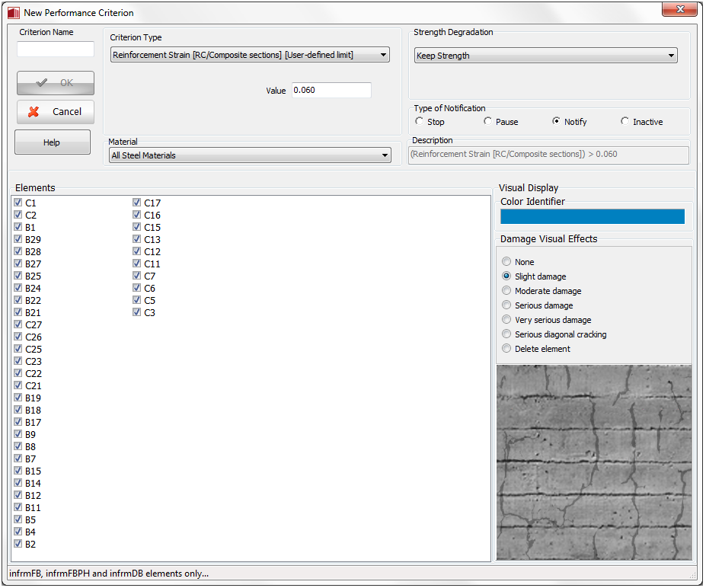Viewport: 706px width, 588px height.
Task: Uncheck the C17 element checkbox
Action: (137, 203)
